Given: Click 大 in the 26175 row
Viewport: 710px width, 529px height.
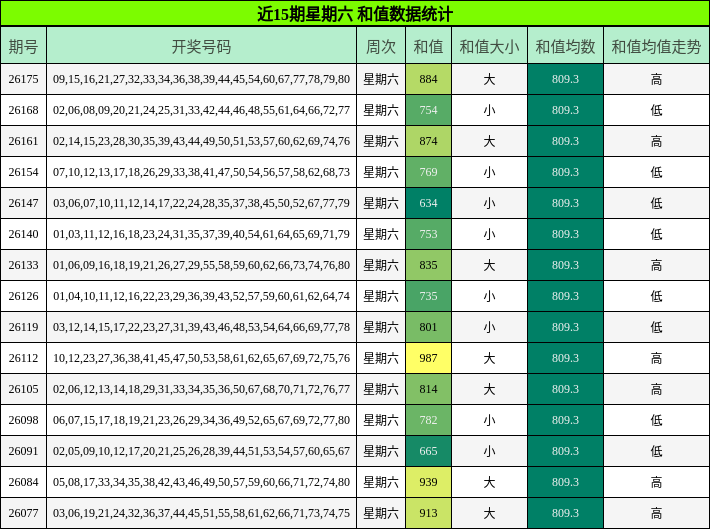Looking at the screenshot, I should click(489, 80).
